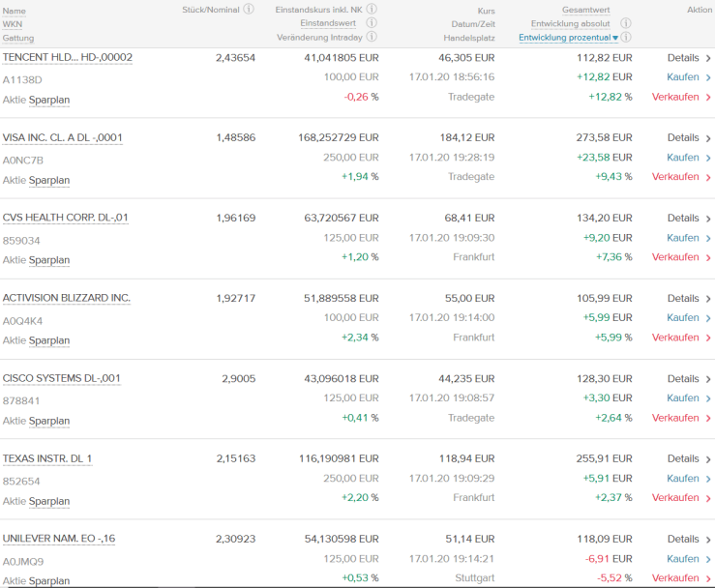Click Verkaufen for Unilever
The height and width of the screenshot is (588, 715).
coord(675,578)
